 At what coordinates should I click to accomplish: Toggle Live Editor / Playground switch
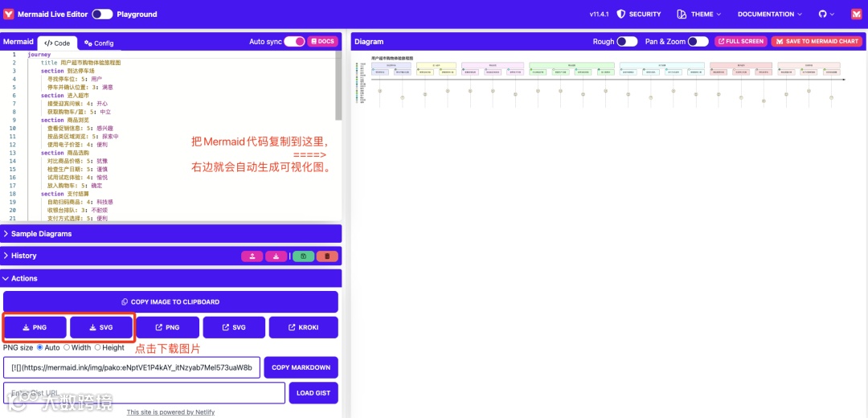point(102,14)
